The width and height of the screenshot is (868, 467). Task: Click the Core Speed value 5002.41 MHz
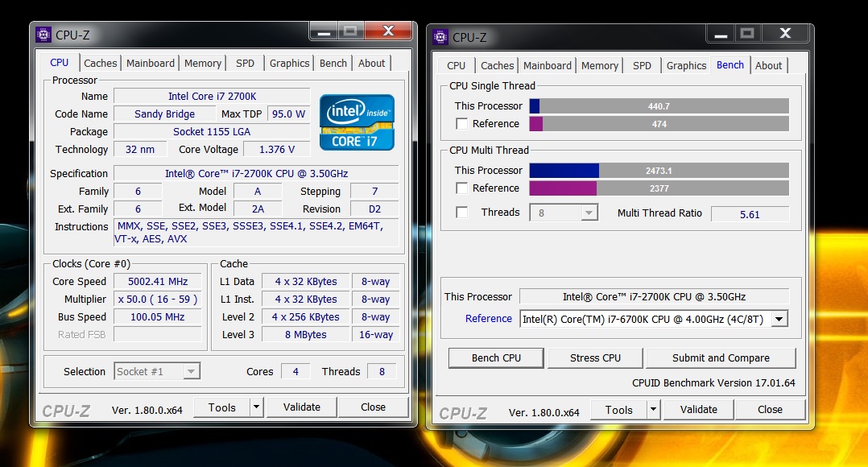[158, 282]
